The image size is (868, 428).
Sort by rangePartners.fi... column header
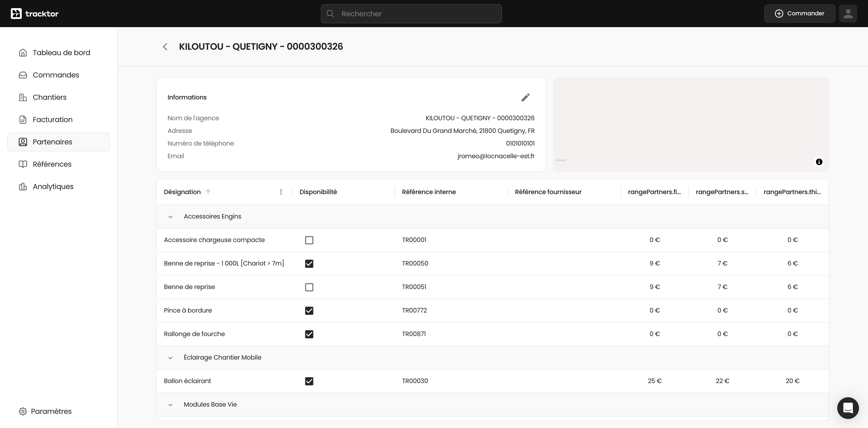click(654, 192)
